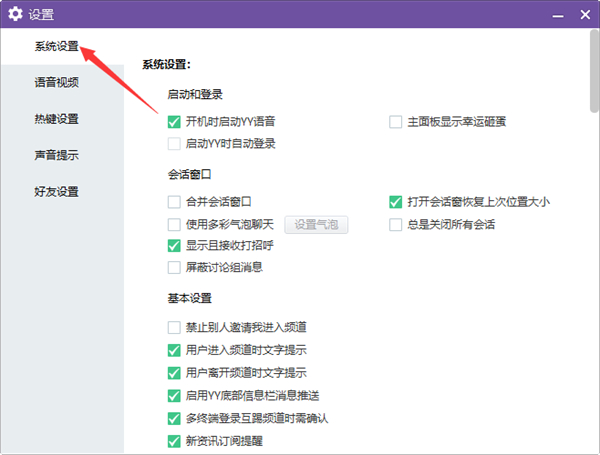This screenshot has width=600, height=455.
Task: Click the vertical scrollbar thumb
Action: (594, 71)
